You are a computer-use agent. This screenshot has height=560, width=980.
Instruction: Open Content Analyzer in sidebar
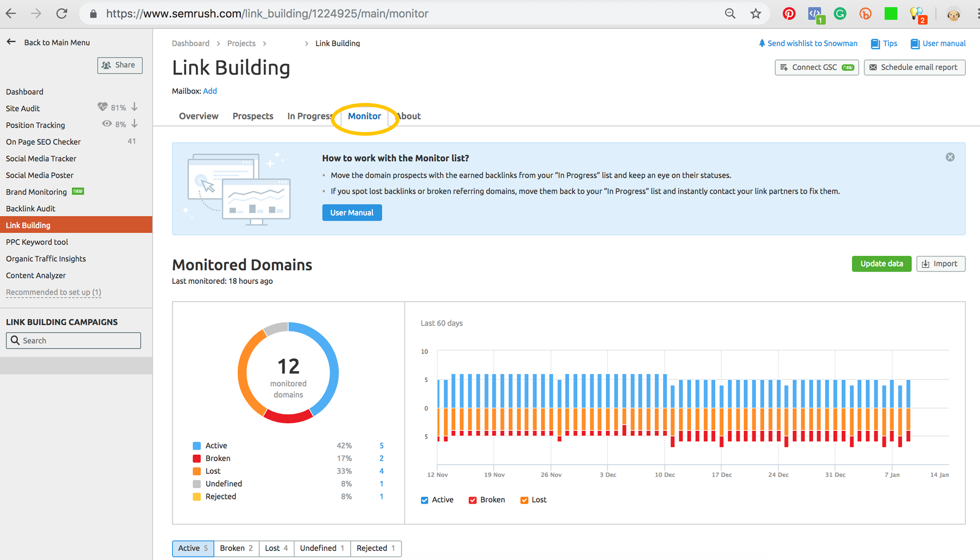36,275
